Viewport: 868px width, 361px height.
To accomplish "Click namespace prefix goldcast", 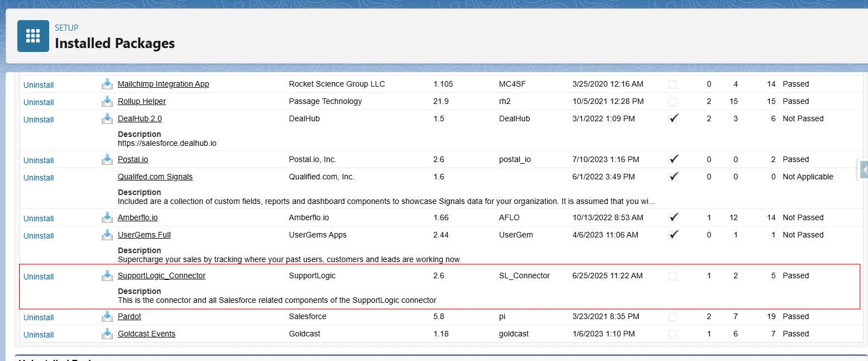I will [514, 334].
